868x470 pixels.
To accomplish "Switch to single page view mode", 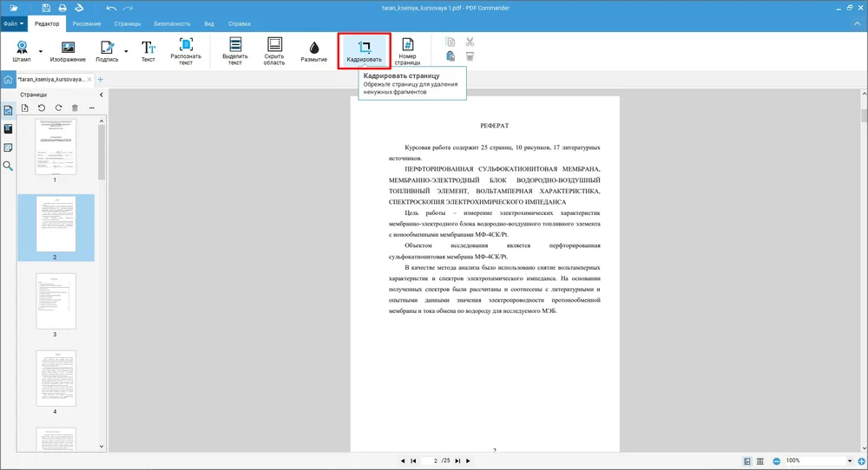I will coord(747,461).
